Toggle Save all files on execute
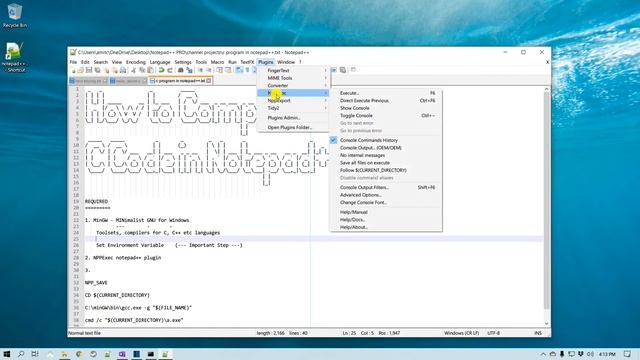The height and width of the screenshot is (360, 640). tap(386, 162)
